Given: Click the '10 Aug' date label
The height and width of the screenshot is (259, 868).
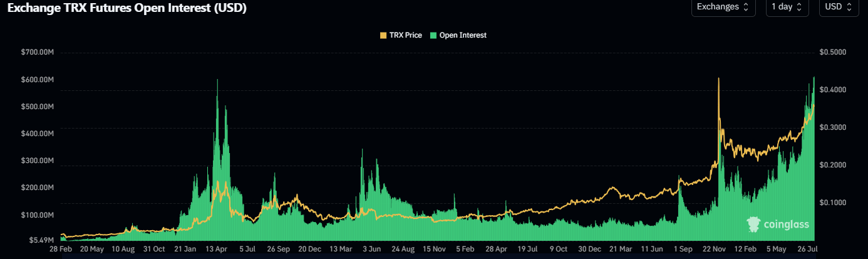Looking at the screenshot, I should coord(123,249).
